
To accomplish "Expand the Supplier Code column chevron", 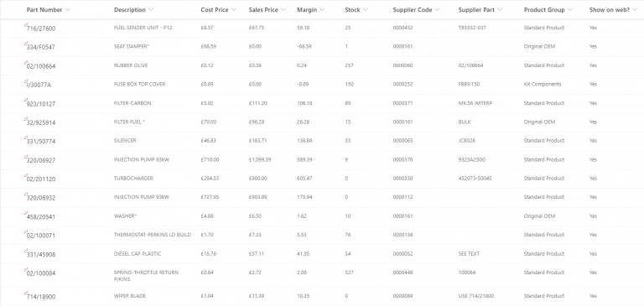I will pyautogui.click(x=437, y=9).
